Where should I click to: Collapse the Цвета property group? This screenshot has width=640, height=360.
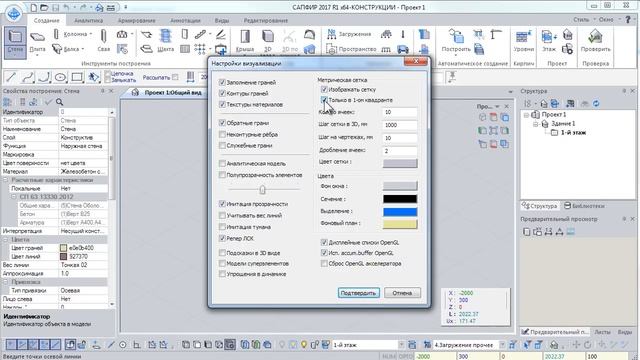pyautogui.click(x=6, y=240)
